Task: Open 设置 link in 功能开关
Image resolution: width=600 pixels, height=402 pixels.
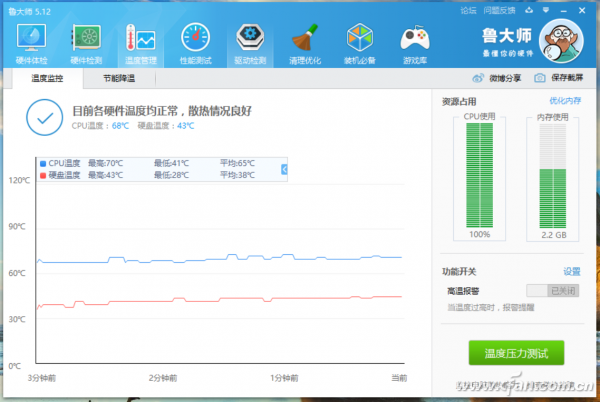Action: pos(572,272)
